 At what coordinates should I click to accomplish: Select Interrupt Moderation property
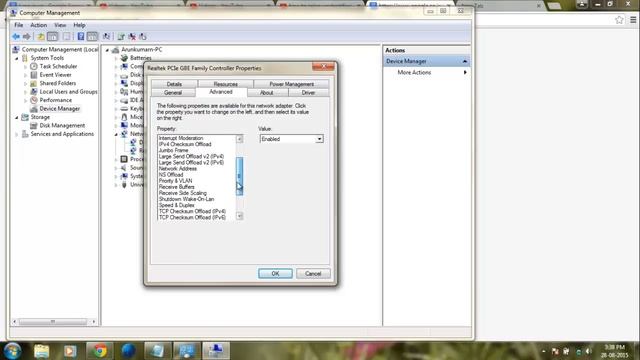[x=181, y=138]
